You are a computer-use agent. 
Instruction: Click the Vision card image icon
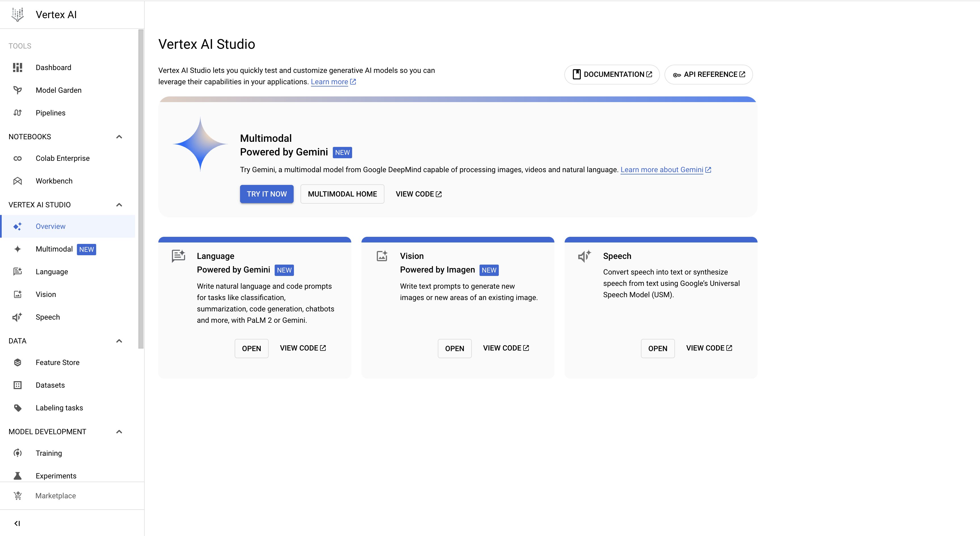tap(382, 256)
